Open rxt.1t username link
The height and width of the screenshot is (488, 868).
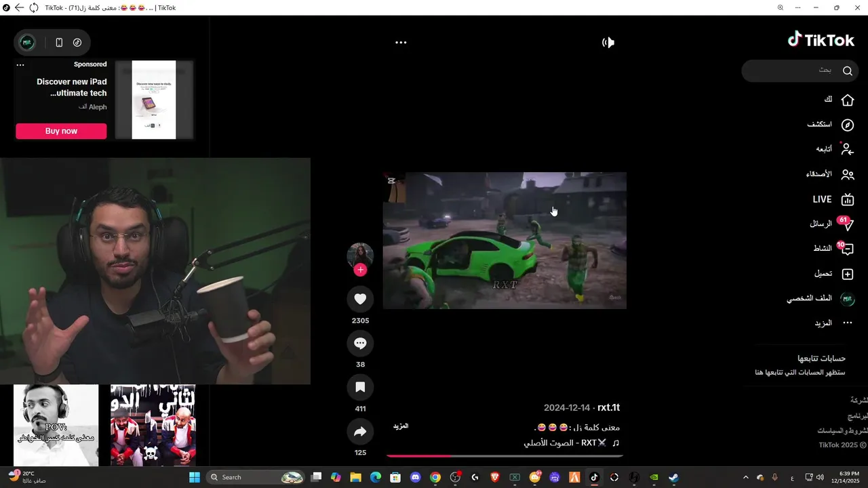coord(608,407)
